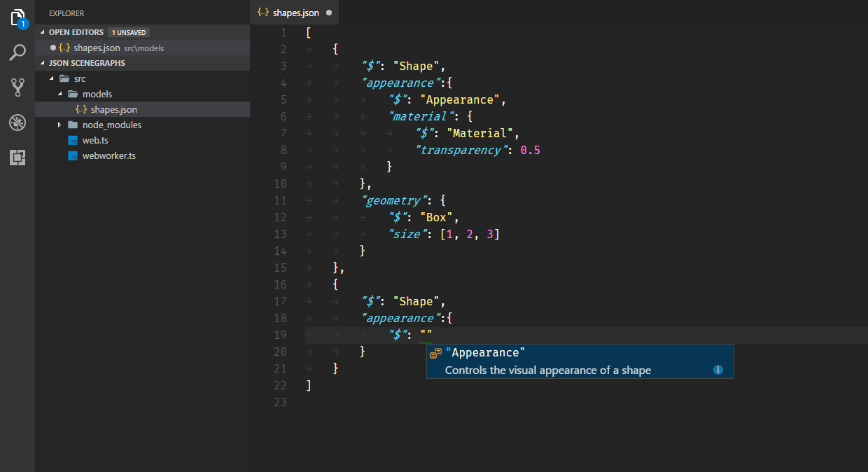Image resolution: width=868 pixels, height=472 pixels.
Task: Collapse the models folder
Action: coord(59,94)
